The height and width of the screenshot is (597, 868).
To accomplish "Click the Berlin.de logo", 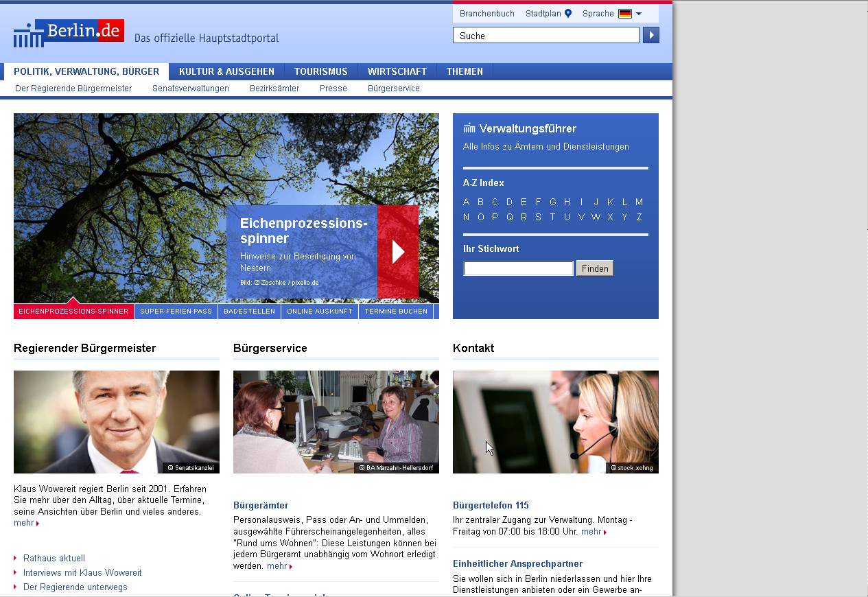I will [69, 33].
